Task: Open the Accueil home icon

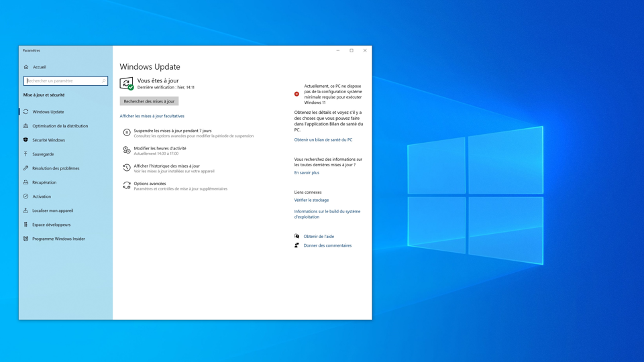Action: click(x=26, y=67)
